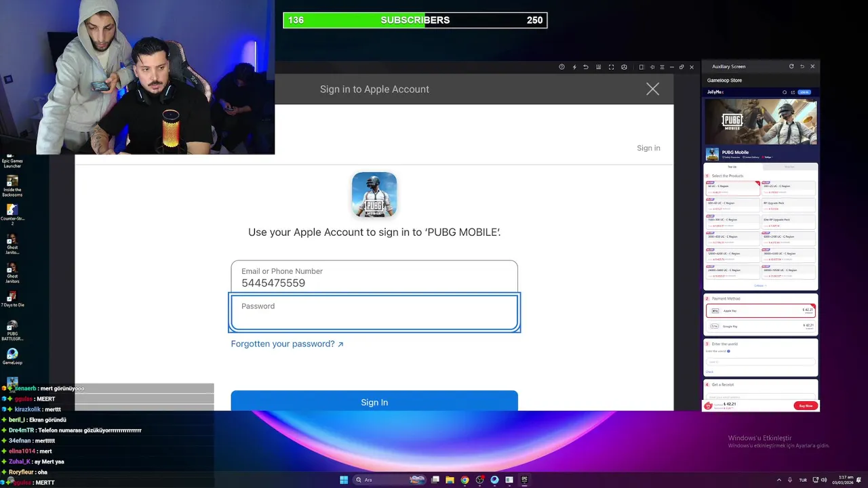Click the lightning bolt boost icon
The width and height of the screenshot is (868, 488).
pyautogui.click(x=574, y=67)
